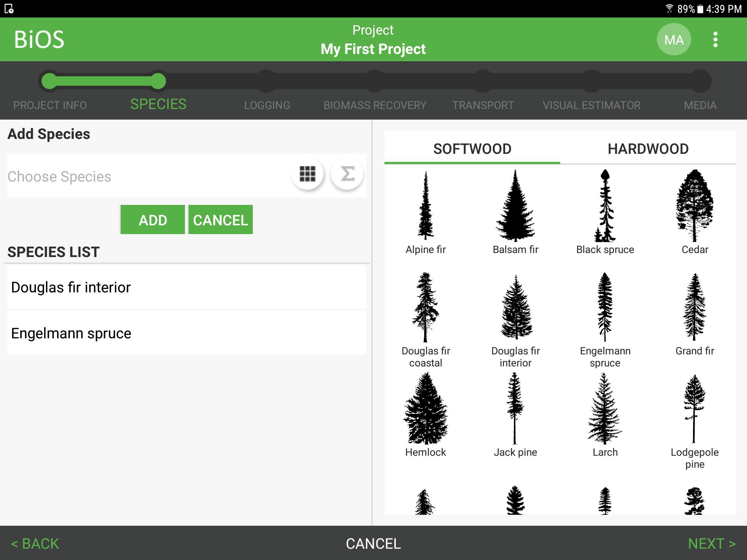Navigate to LOGGING section
The height and width of the screenshot is (560, 747).
pos(267,105)
